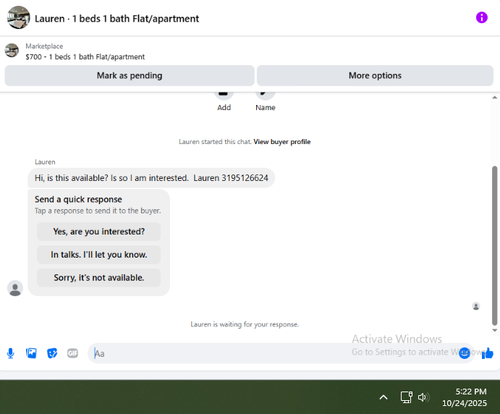Send a thumbs-up like

[x=488, y=353]
